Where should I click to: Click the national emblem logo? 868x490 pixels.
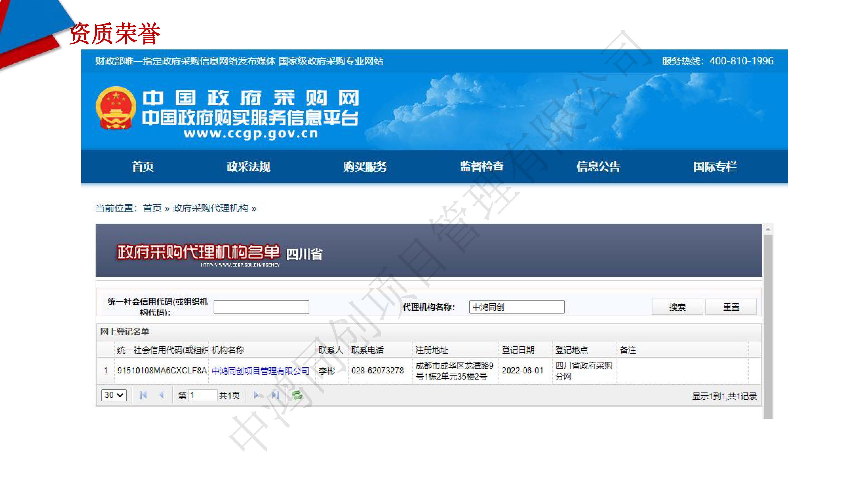(x=116, y=108)
